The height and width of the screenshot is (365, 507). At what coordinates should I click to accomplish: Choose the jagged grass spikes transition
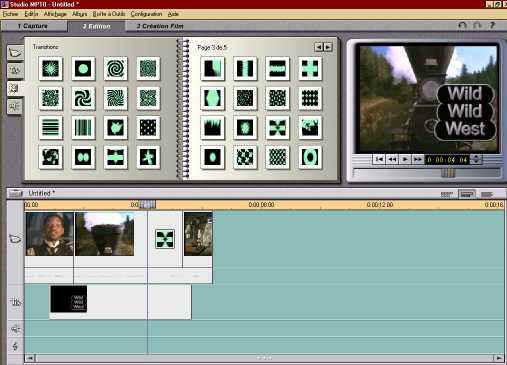[212, 127]
